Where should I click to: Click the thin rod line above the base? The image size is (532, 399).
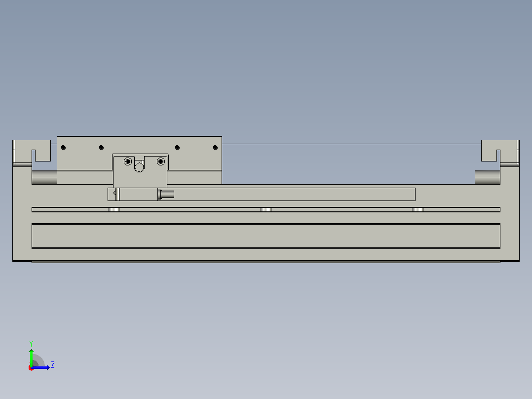pos(351,144)
